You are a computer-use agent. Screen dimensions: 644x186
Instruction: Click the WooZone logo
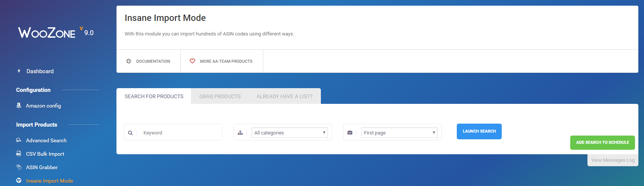pos(47,33)
